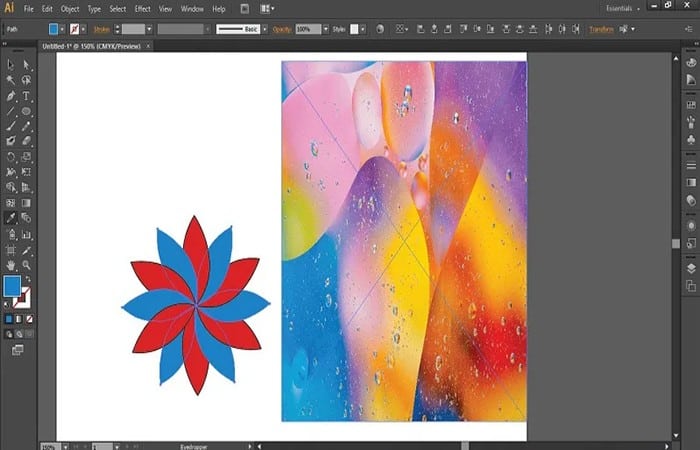Viewport: 700px width, 450px height.
Task: Switch to Gradient fill mode button
Action: [17, 319]
